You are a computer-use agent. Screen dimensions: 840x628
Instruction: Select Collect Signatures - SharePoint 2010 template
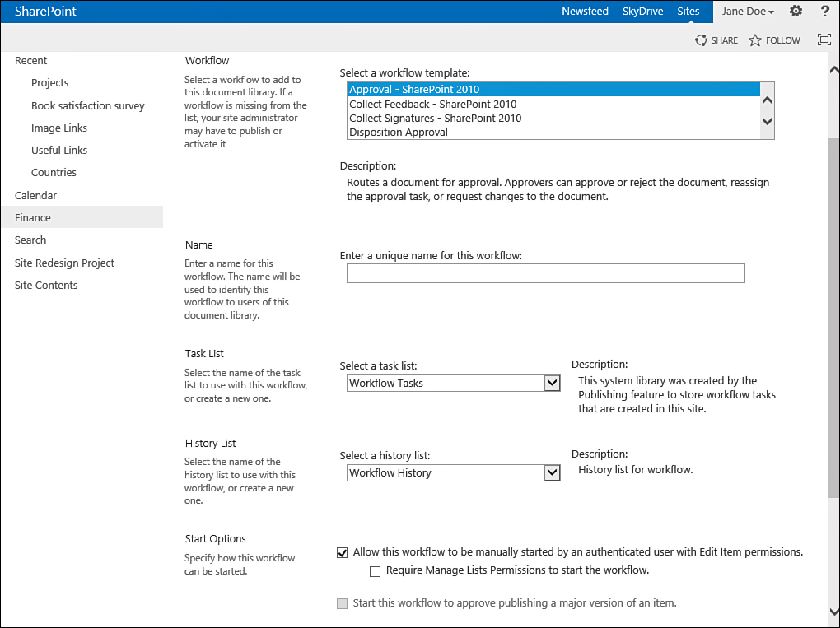(x=553, y=118)
